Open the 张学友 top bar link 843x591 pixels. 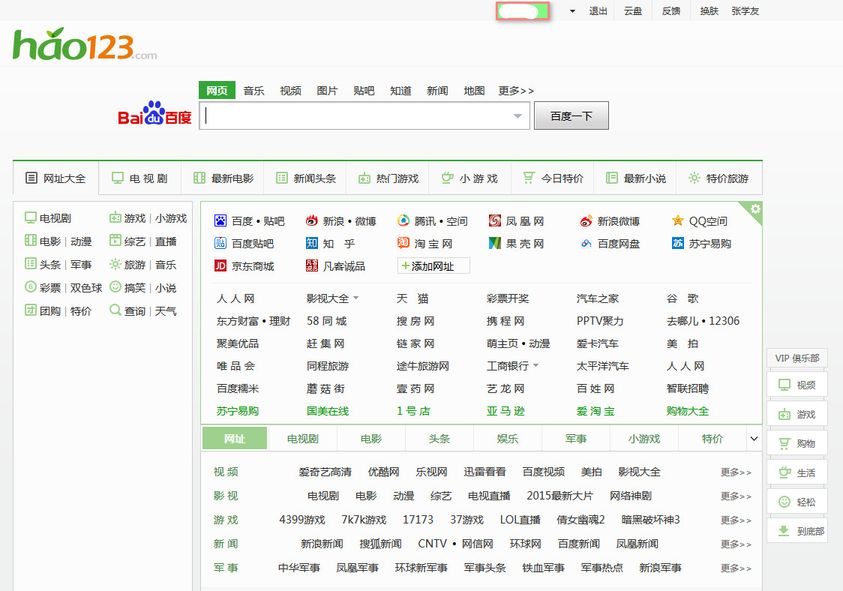pos(745,11)
